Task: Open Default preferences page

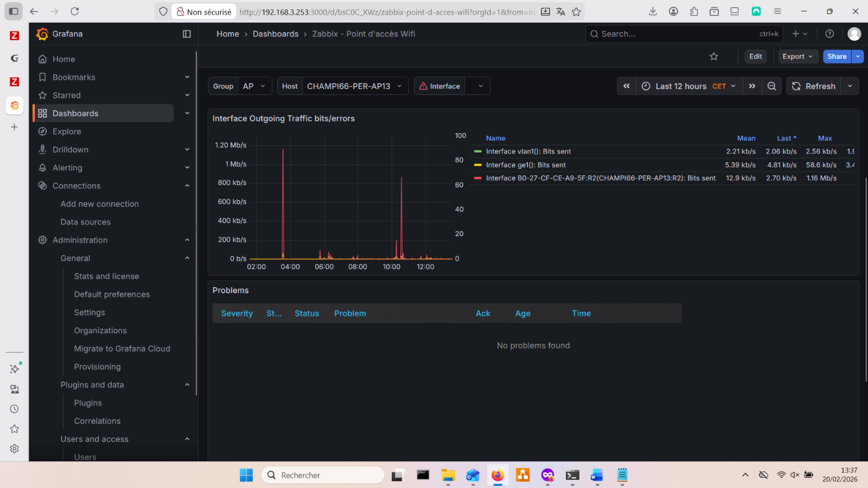Action: click(x=112, y=294)
